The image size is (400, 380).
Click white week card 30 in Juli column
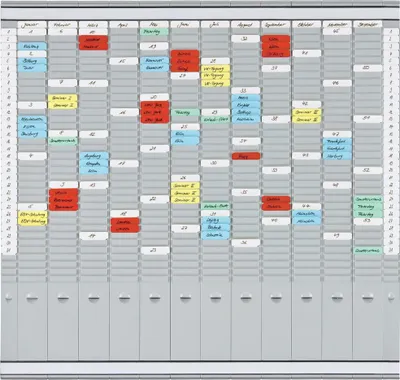pos(215,163)
